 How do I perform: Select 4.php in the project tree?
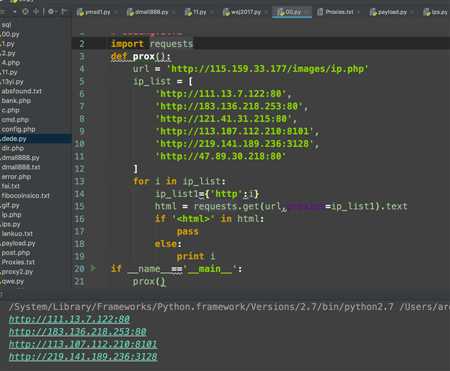11,62
